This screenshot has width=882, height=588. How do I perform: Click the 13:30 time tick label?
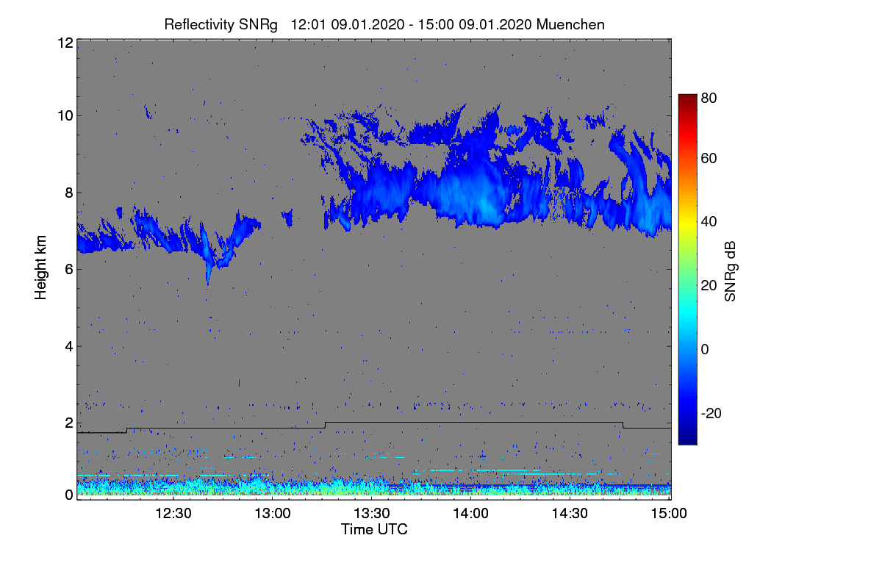[372, 514]
